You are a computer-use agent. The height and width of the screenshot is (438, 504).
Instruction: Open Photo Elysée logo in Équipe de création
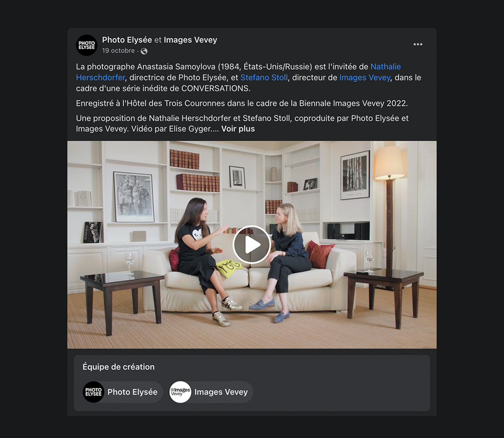coord(94,392)
